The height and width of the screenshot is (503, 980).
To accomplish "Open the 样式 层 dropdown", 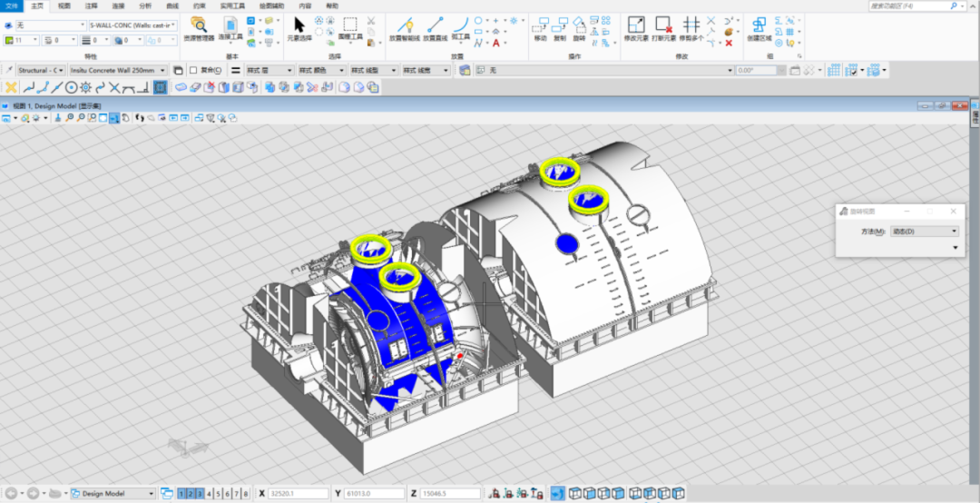I will click(x=269, y=71).
